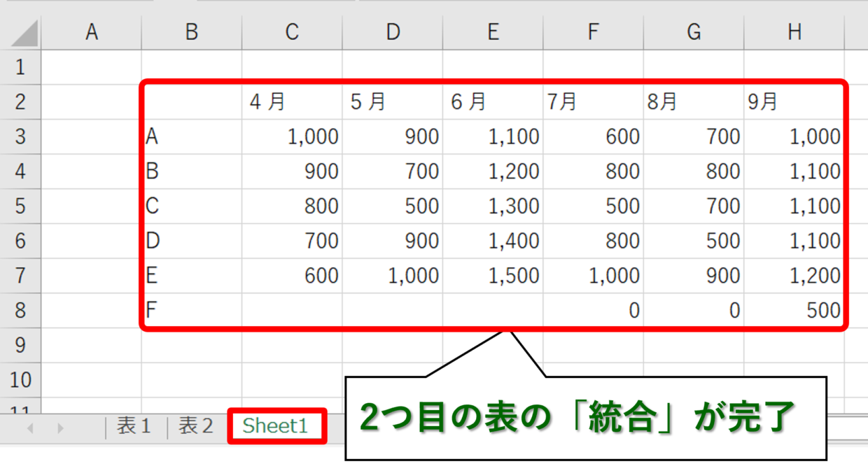Select column G header
This screenshot has height=464, width=868.
coord(694,32)
